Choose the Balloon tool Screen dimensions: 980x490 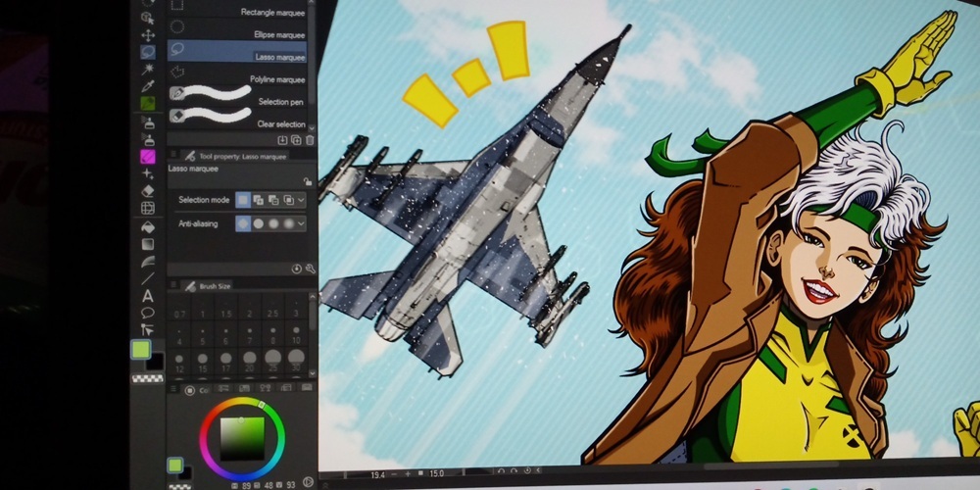point(148,313)
